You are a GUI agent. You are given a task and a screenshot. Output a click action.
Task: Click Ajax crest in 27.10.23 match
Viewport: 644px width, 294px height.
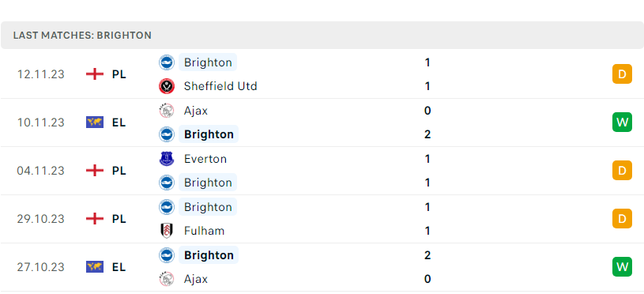tap(167, 279)
